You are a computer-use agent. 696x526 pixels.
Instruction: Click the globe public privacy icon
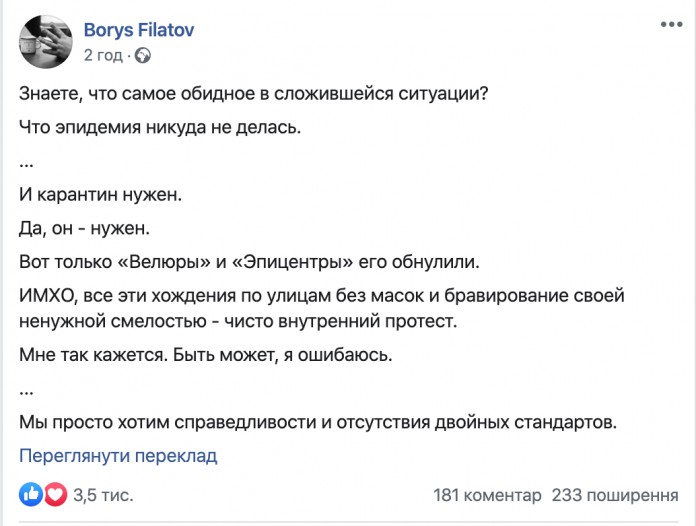click(142, 55)
